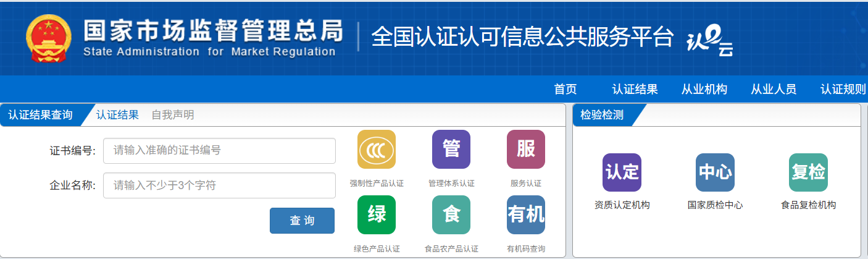Click the national emblem logo

tap(49, 38)
